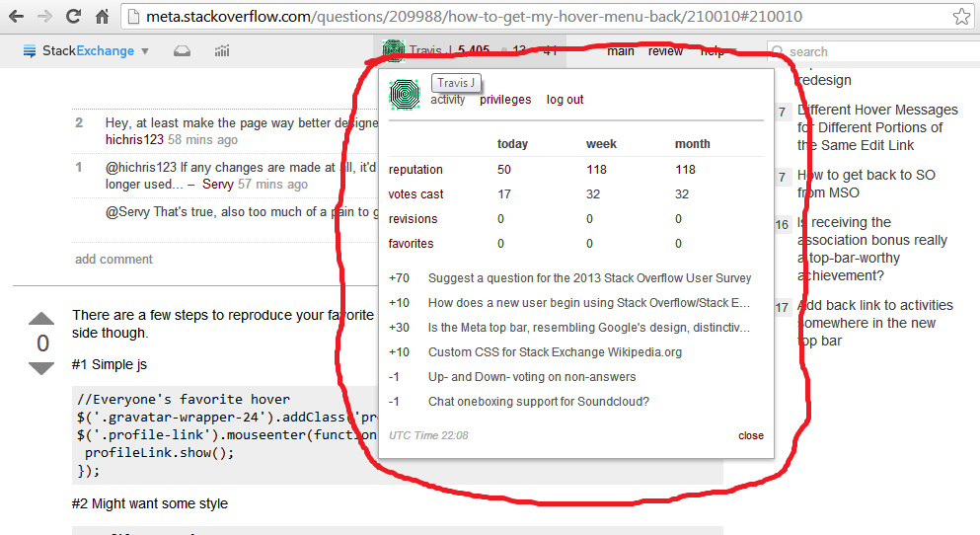Bookmark this page with the star icon
The height and width of the screenshot is (535, 980).
coord(962,17)
